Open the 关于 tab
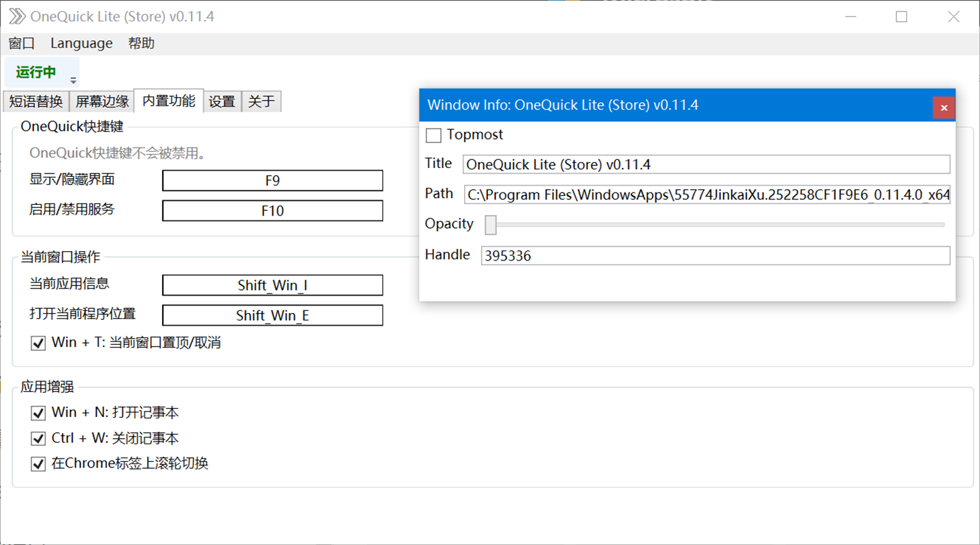 [261, 101]
